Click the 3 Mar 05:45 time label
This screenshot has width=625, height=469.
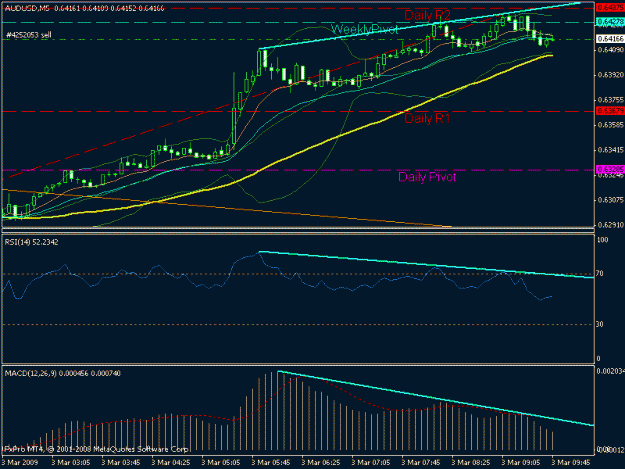pyautogui.click(x=271, y=463)
